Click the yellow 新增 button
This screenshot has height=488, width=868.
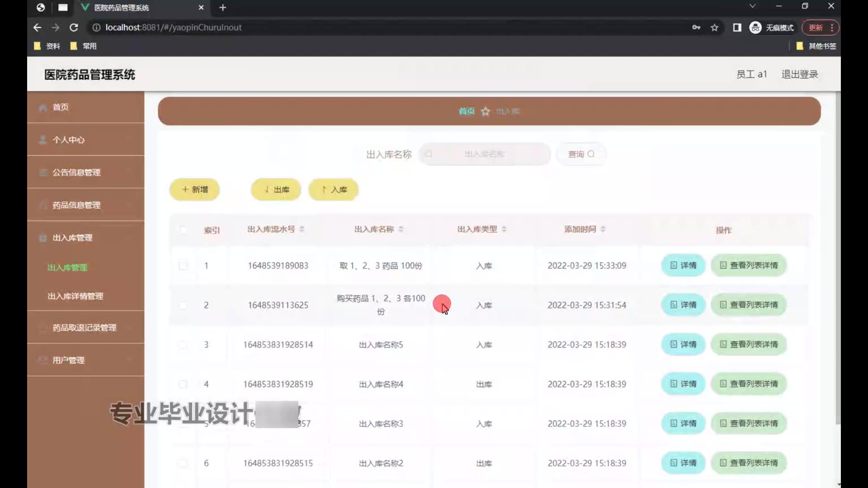[x=195, y=190]
